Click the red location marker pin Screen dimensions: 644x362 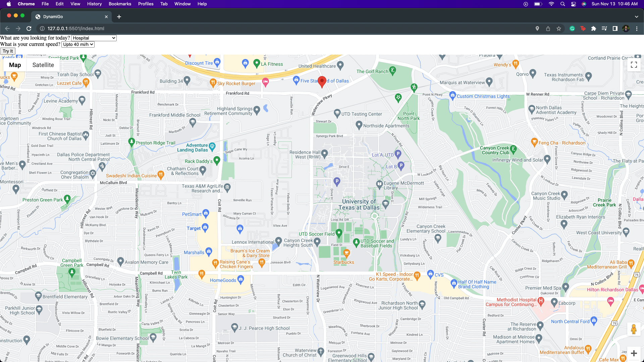pos(322,81)
